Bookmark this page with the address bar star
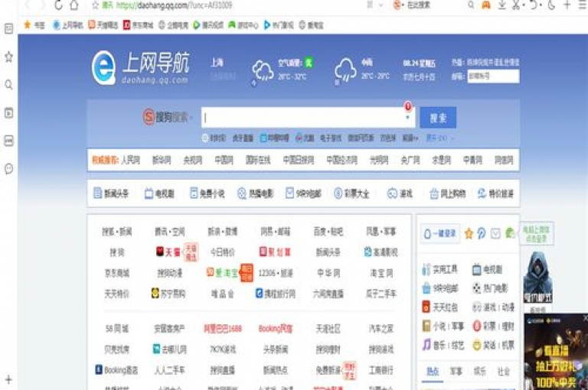The height and width of the screenshot is (390, 588). tap(95, 5)
